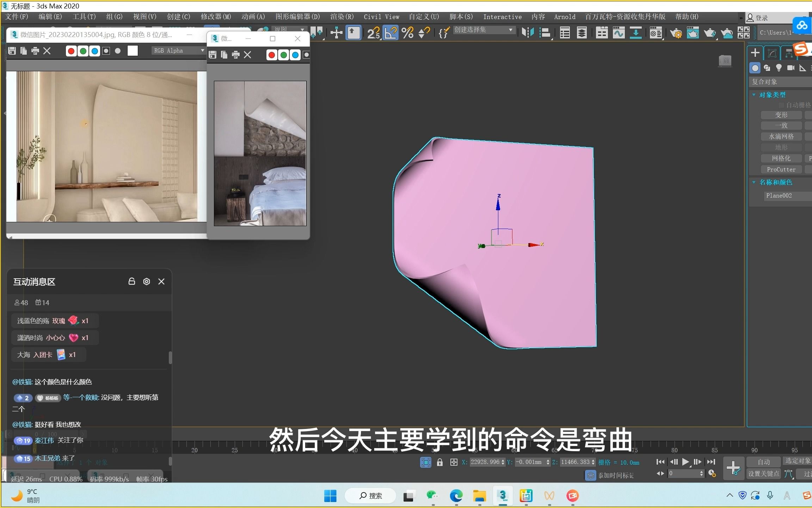Viewport: 812px width, 508px height.
Task: Toggle the Scene Explorer icon
Action: [565, 33]
